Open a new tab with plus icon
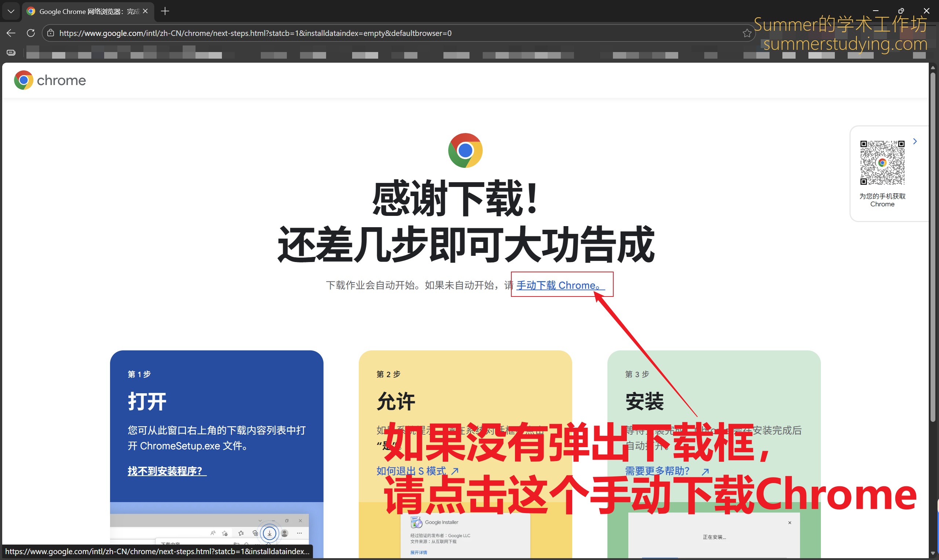This screenshot has width=939, height=560. tap(165, 11)
